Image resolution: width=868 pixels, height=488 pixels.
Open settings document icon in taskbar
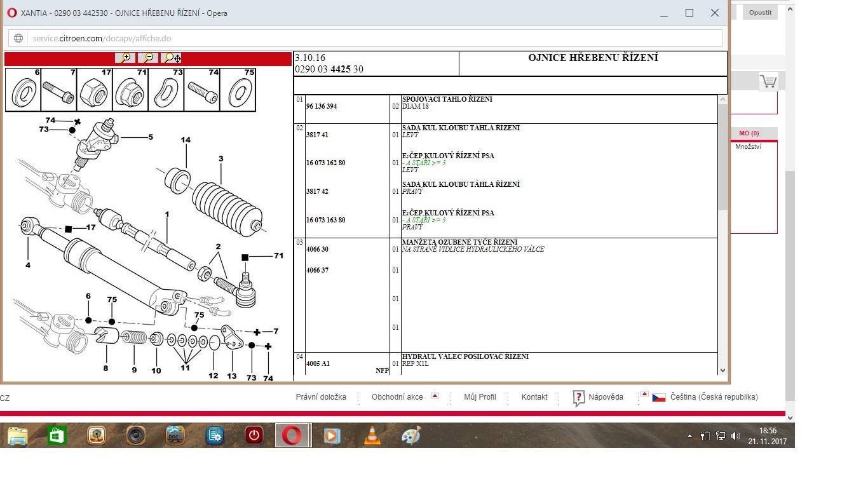(215, 436)
